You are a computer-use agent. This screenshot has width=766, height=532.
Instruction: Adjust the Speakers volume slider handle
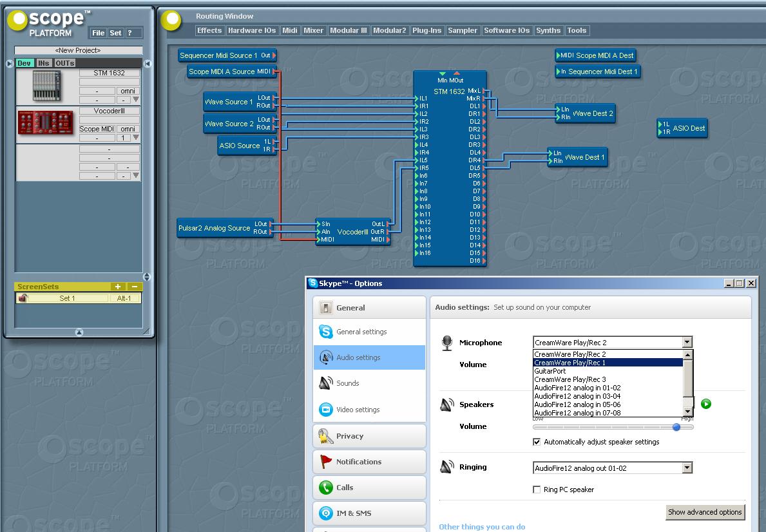pyautogui.click(x=676, y=427)
